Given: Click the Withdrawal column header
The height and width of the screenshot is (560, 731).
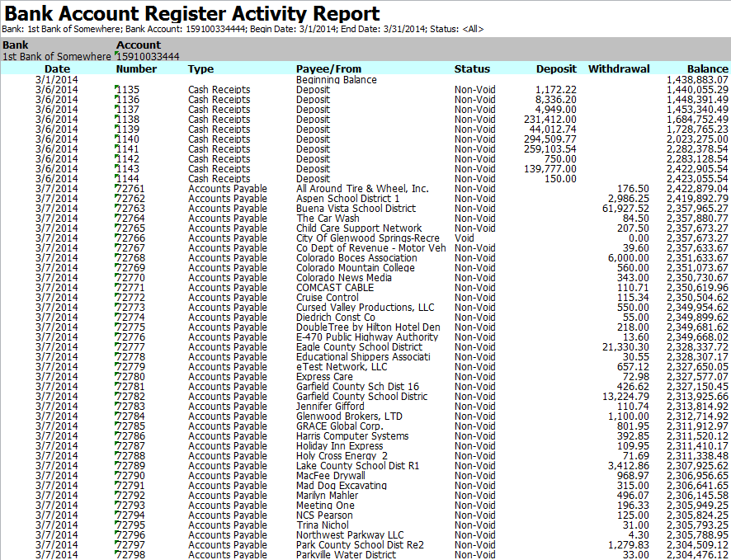Looking at the screenshot, I should point(619,69).
